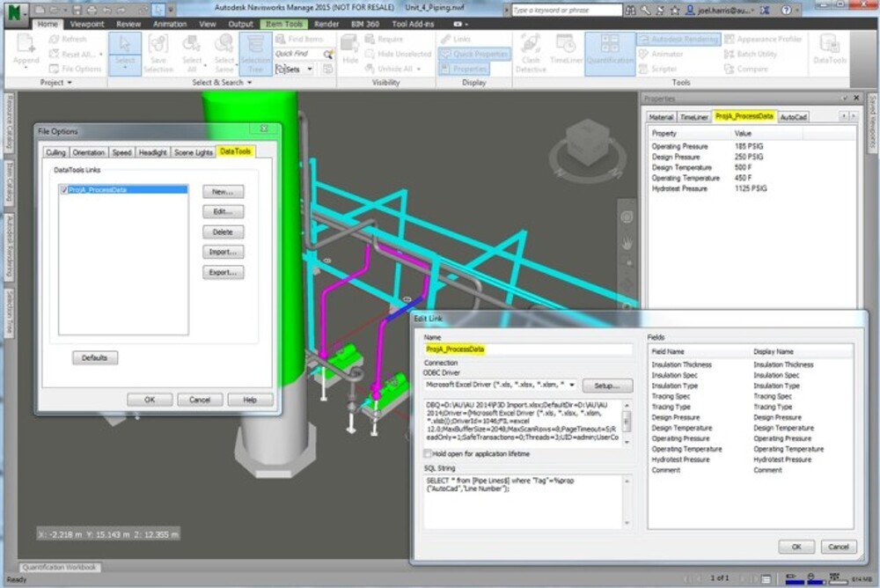Click the Save icon in quick access toolbar

pos(77,10)
